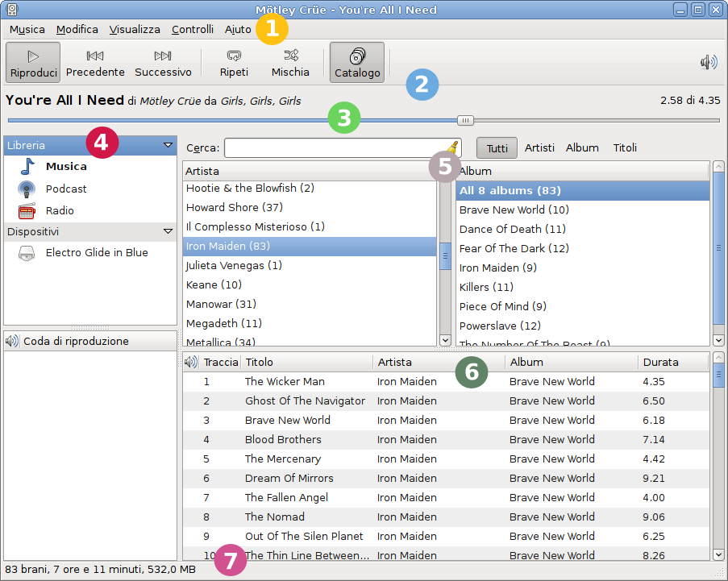Image resolution: width=728 pixels, height=581 pixels.
Task: Open Musica library in the sidebar
Action: (65, 167)
